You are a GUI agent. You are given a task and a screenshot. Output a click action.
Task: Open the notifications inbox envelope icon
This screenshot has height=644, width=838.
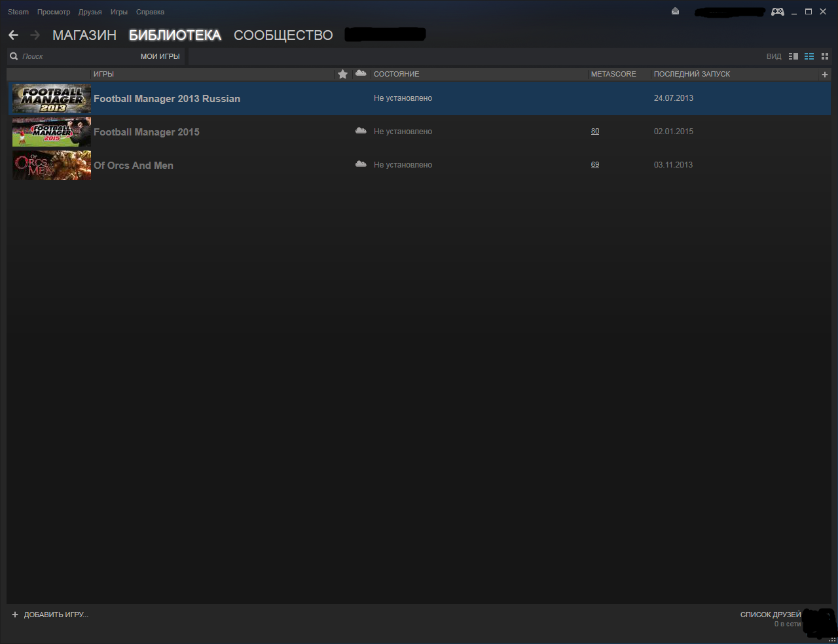pos(675,11)
